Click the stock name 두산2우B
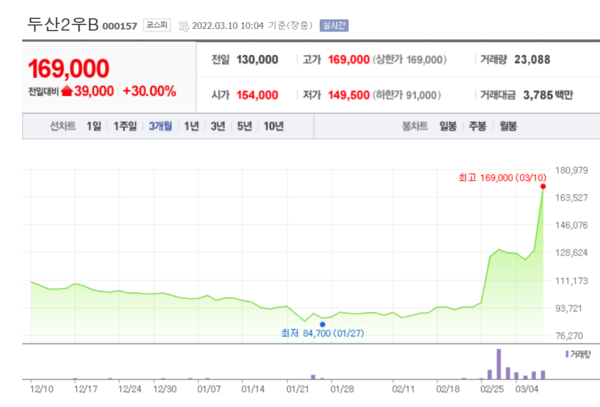600x407 pixels. pos(63,24)
